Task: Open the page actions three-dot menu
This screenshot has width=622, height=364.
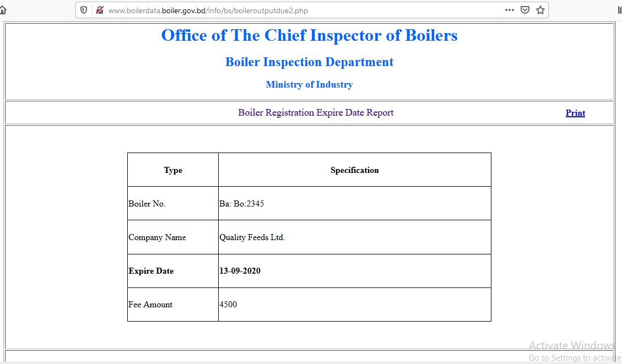Action: [509, 9]
